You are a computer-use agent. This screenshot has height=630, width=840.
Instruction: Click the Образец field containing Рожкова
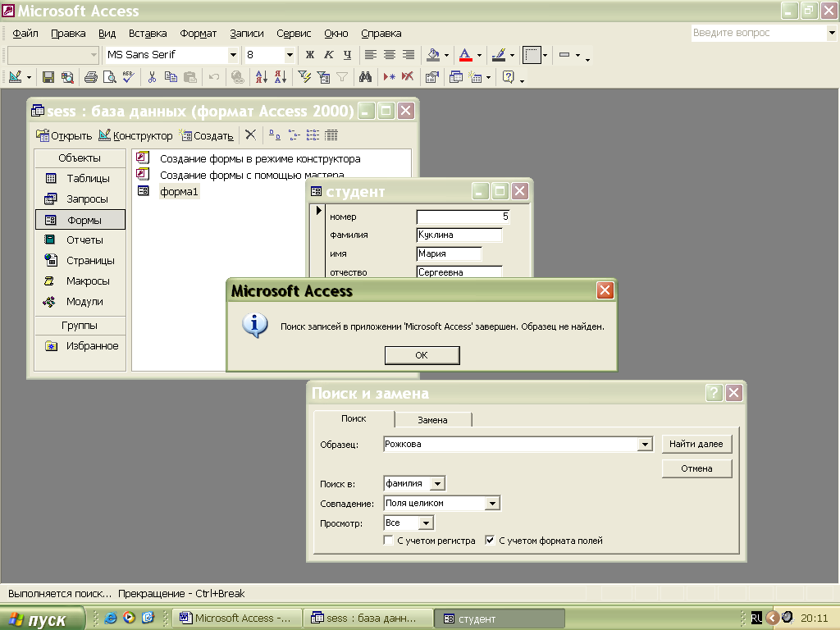pyautogui.click(x=512, y=444)
